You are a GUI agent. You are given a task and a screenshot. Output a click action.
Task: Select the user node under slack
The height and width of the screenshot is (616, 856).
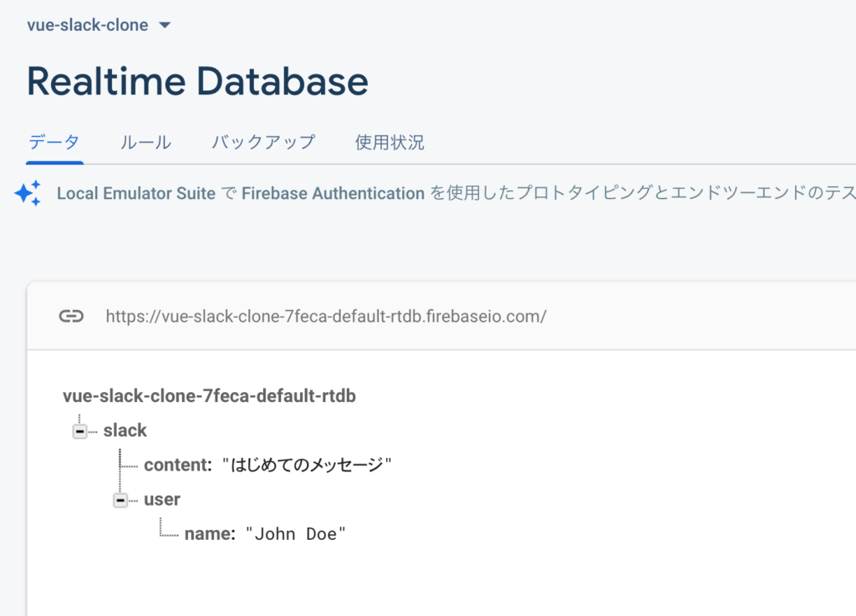tap(161, 499)
